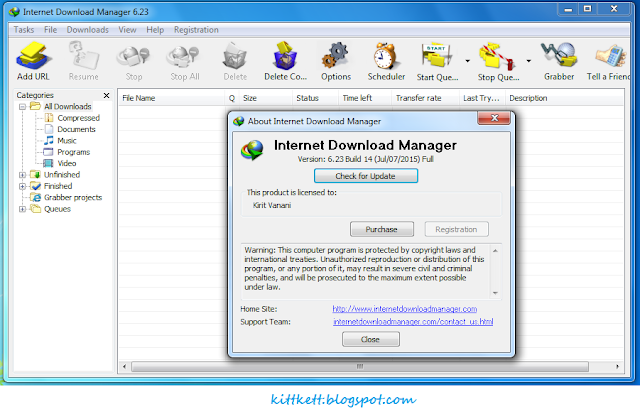Click the download list scroll-left arrow
The height and width of the screenshot is (414, 640).
124,366
